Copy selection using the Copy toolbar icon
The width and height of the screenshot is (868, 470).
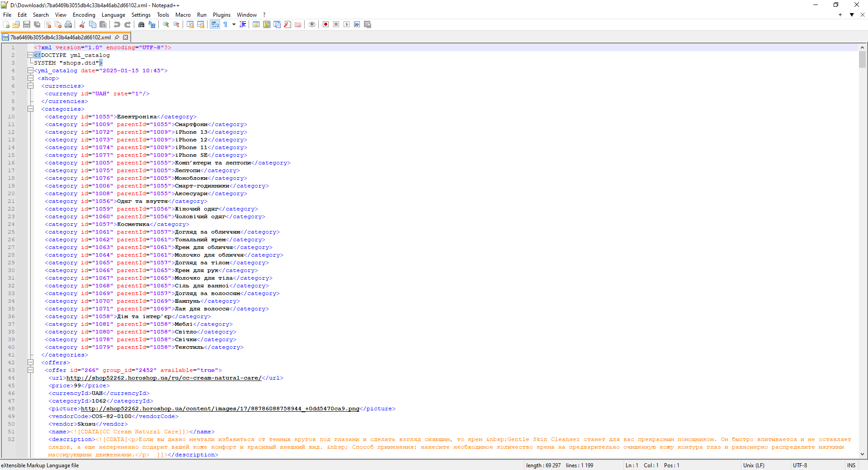pyautogui.click(x=93, y=24)
